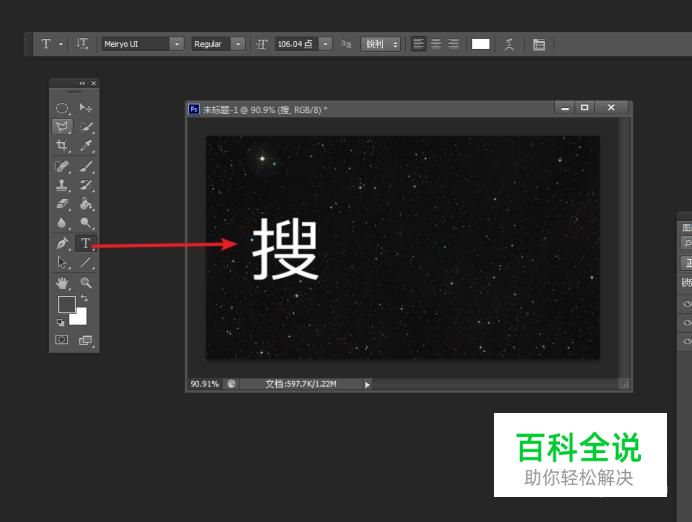Select the Line tool
The height and width of the screenshot is (522, 692).
click(86, 262)
